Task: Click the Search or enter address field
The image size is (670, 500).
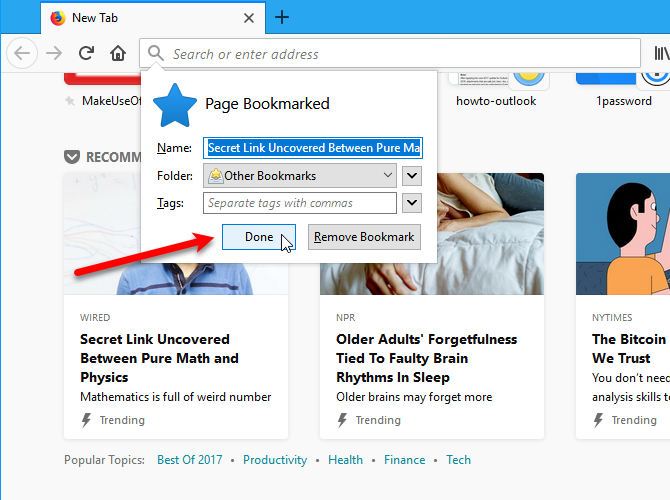Action: click(390, 53)
